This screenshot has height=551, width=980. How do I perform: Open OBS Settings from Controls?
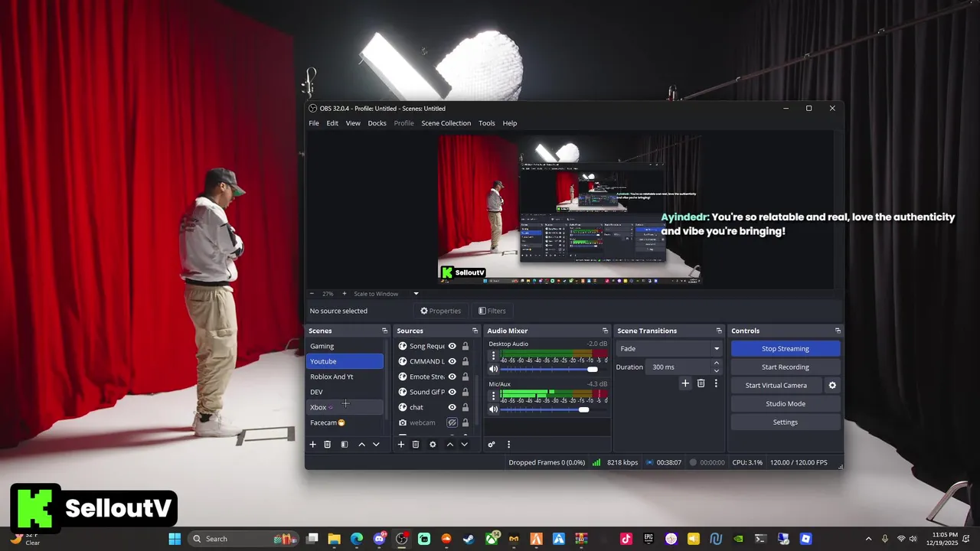pos(786,422)
